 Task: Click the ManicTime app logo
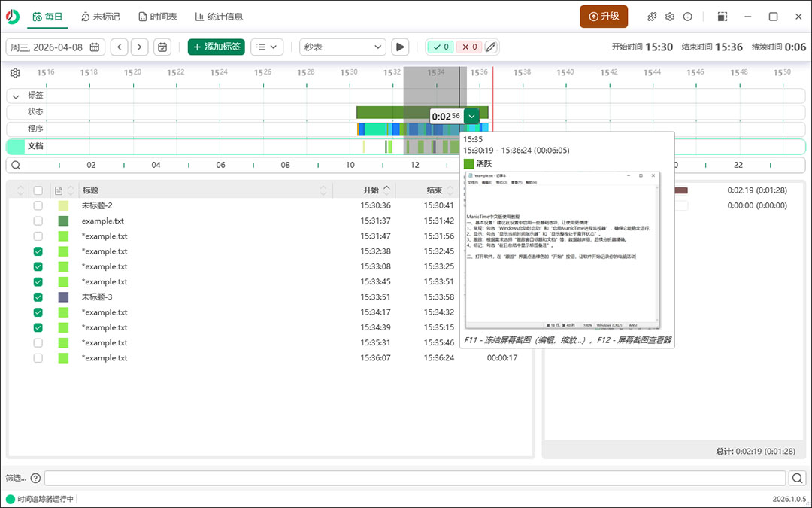point(13,17)
